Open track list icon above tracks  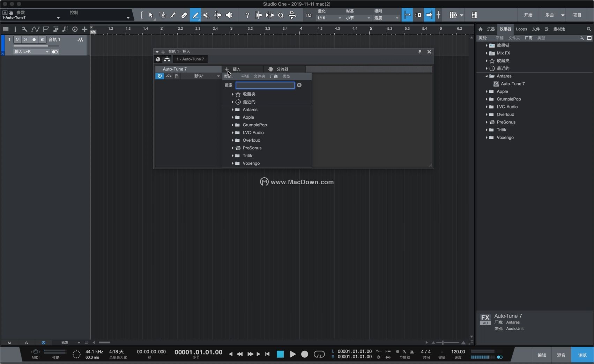6,29
